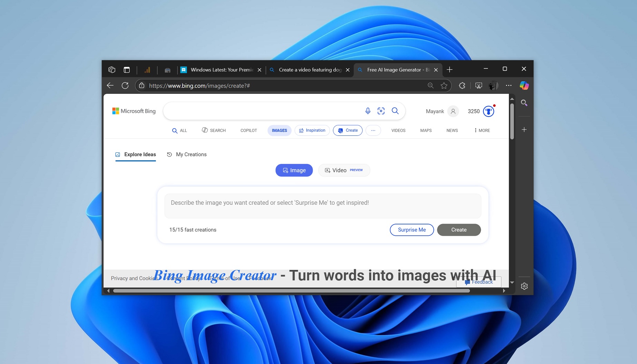Open the Edge sidebar search icon
The height and width of the screenshot is (364, 637).
[x=524, y=103]
